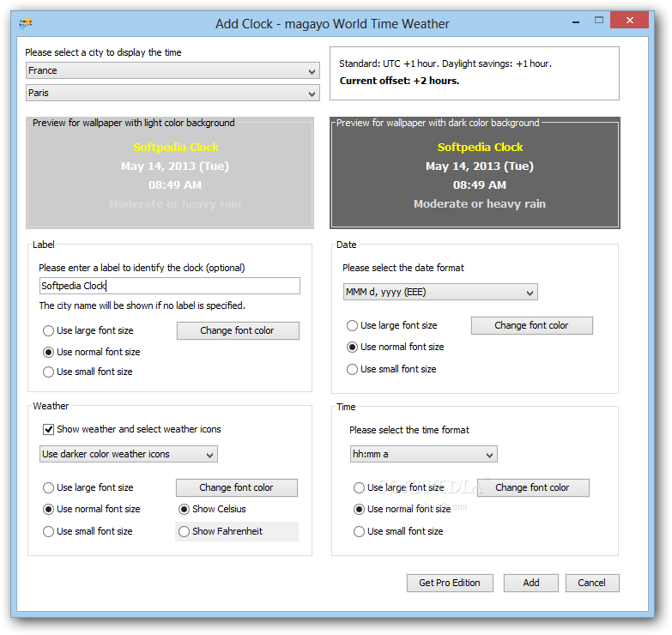
Task: Select normal font size in Weather section
Action: click(92, 509)
